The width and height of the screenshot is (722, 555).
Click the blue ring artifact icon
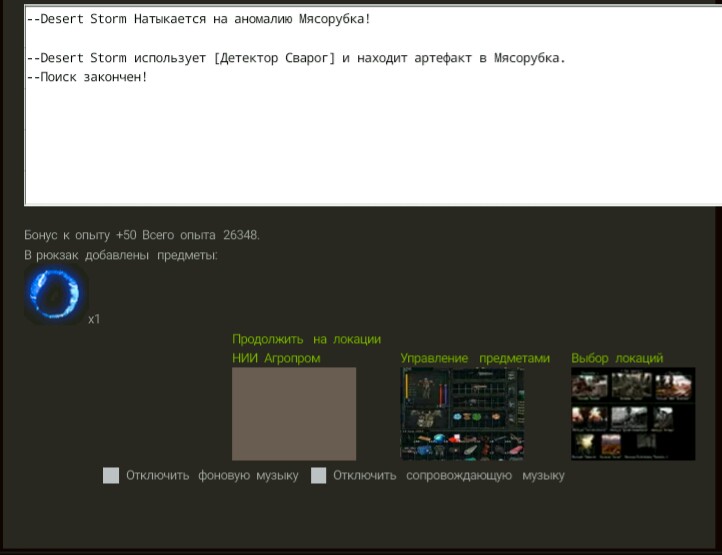(x=55, y=295)
